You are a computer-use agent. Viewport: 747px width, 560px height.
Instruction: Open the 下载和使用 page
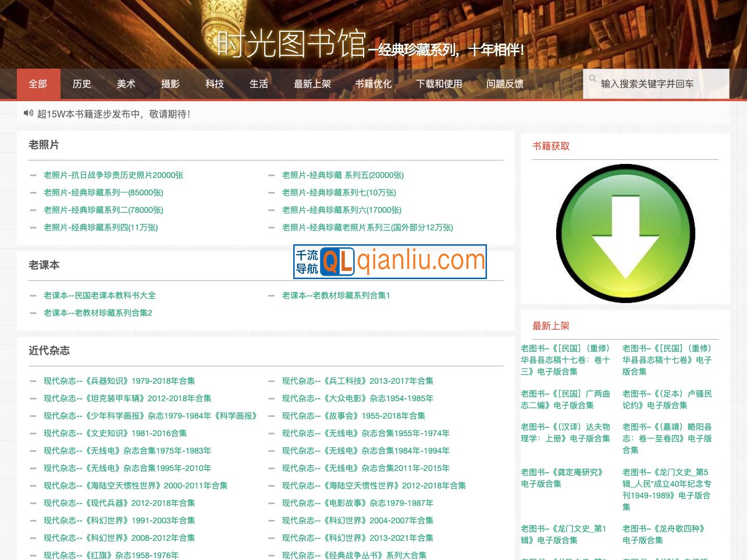[x=439, y=84]
